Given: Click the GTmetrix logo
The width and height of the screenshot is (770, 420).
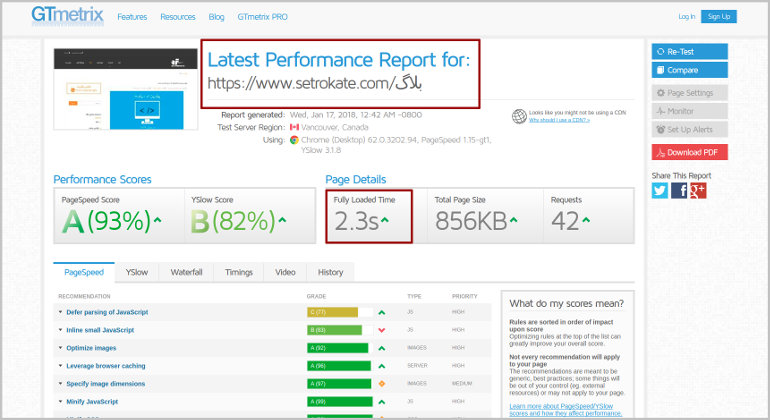Looking at the screenshot, I should pyautogui.click(x=67, y=16).
